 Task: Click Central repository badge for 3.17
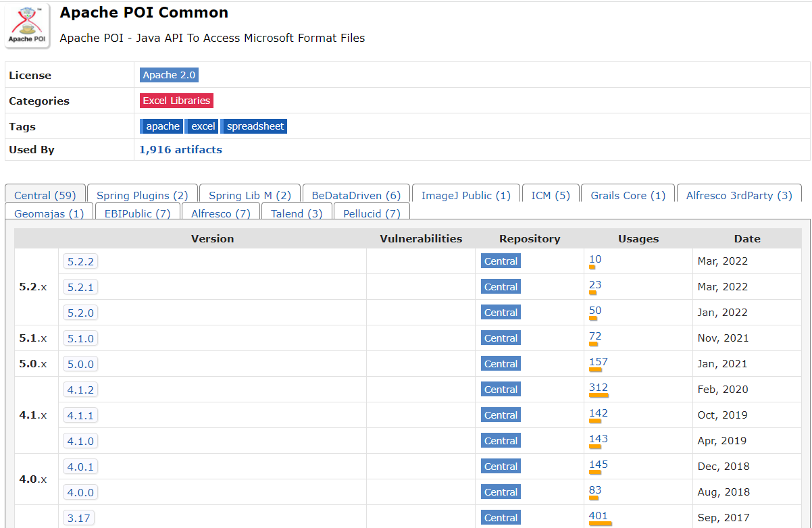(x=501, y=518)
